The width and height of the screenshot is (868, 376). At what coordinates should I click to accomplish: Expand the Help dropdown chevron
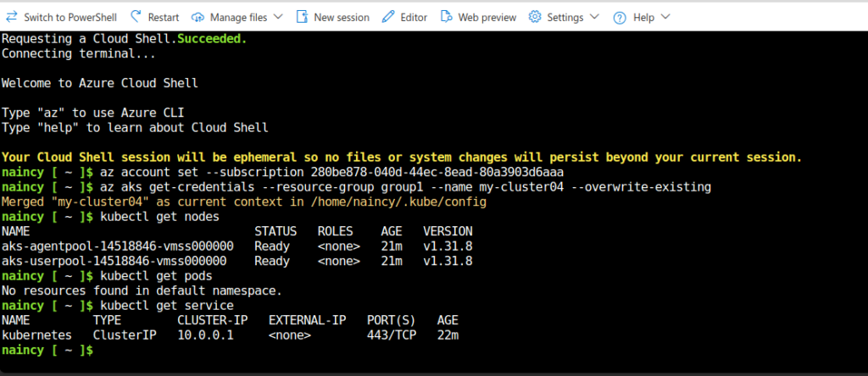[665, 17]
